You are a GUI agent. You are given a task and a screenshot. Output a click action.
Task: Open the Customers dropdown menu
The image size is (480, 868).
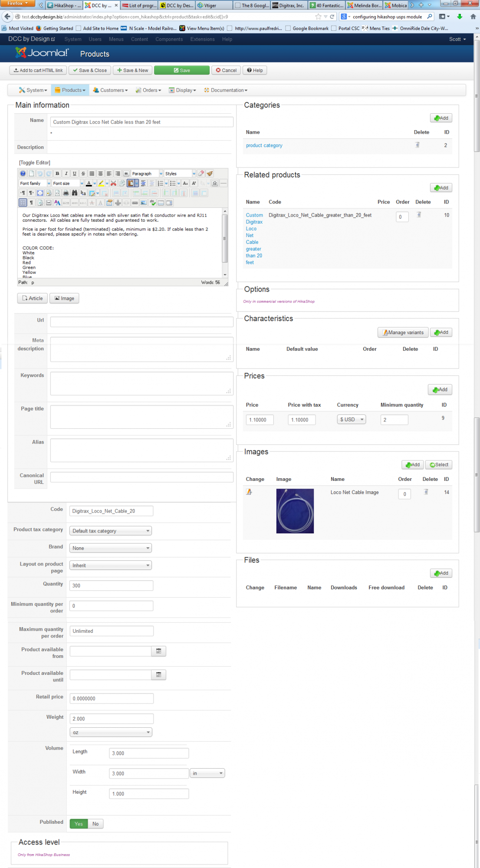pos(111,90)
